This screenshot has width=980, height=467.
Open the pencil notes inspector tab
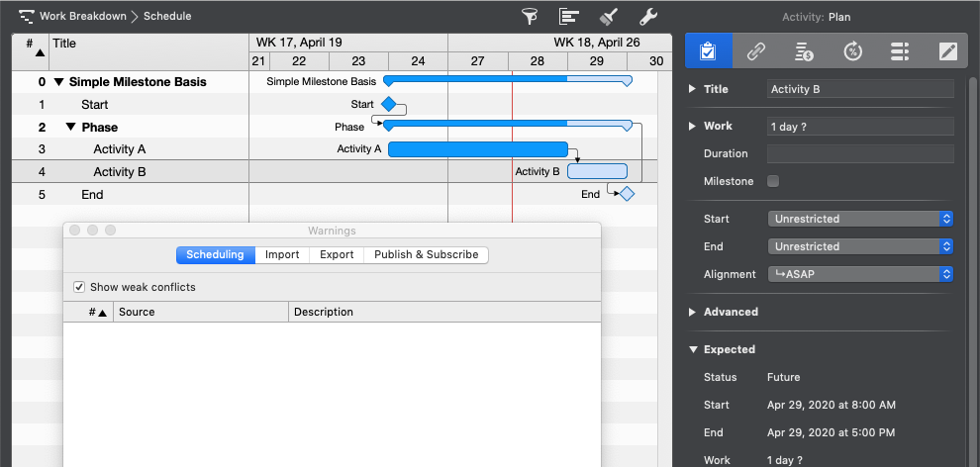[947, 51]
